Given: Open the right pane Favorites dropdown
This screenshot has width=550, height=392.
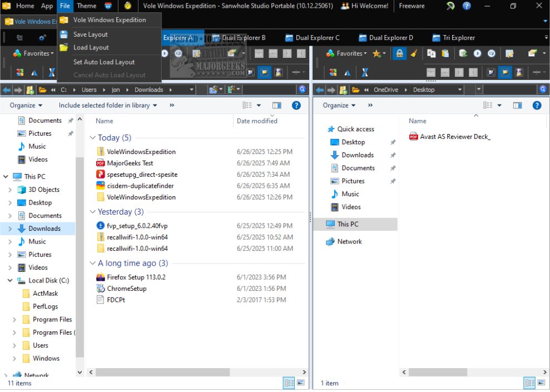Looking at the screenshot, I should 346,53.
